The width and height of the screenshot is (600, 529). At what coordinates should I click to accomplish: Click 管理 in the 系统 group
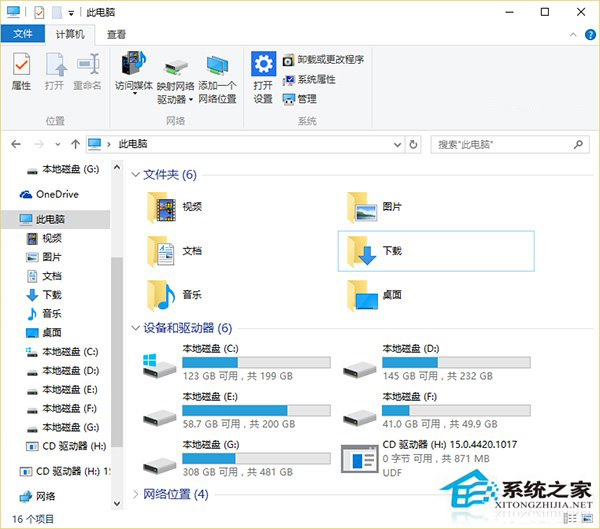[x=300, y=99]
